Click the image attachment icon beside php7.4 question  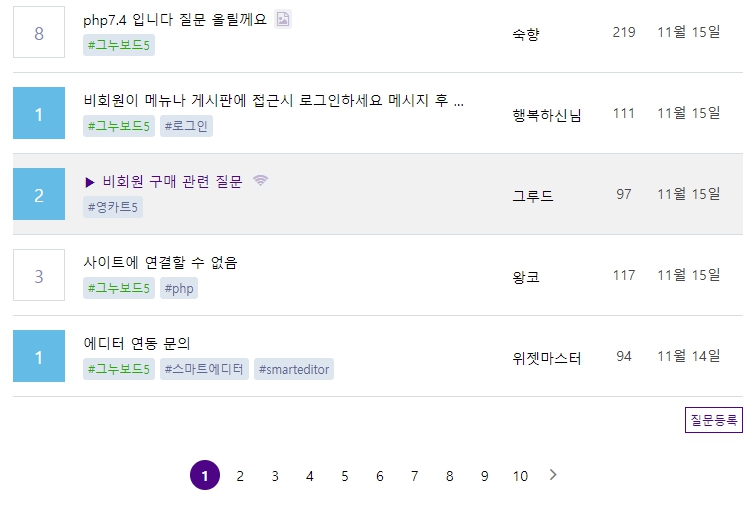click(x=283, y=19)
